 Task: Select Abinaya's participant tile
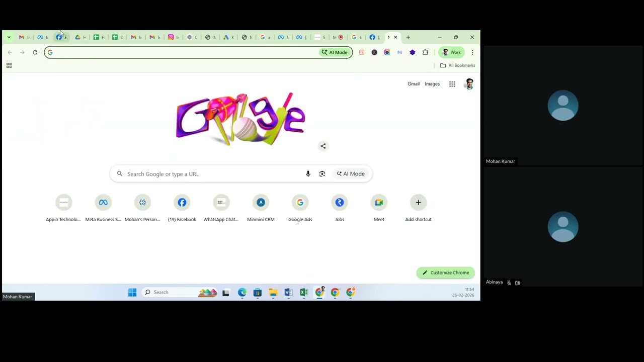point(563,227)
